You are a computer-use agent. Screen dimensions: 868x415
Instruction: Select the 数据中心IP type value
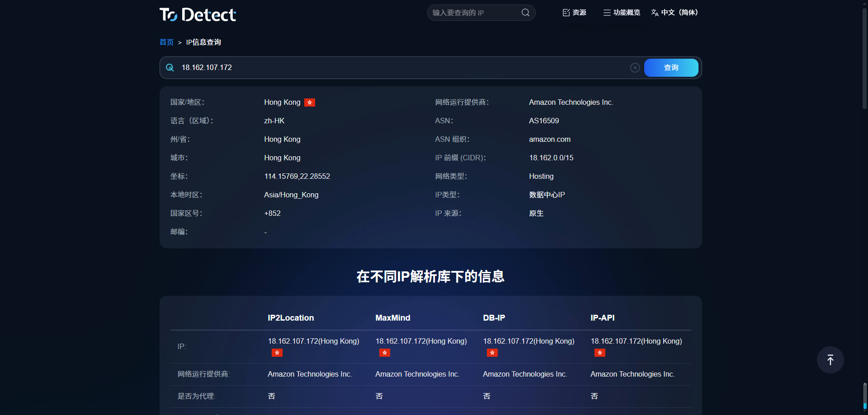(x=547, y=195)
